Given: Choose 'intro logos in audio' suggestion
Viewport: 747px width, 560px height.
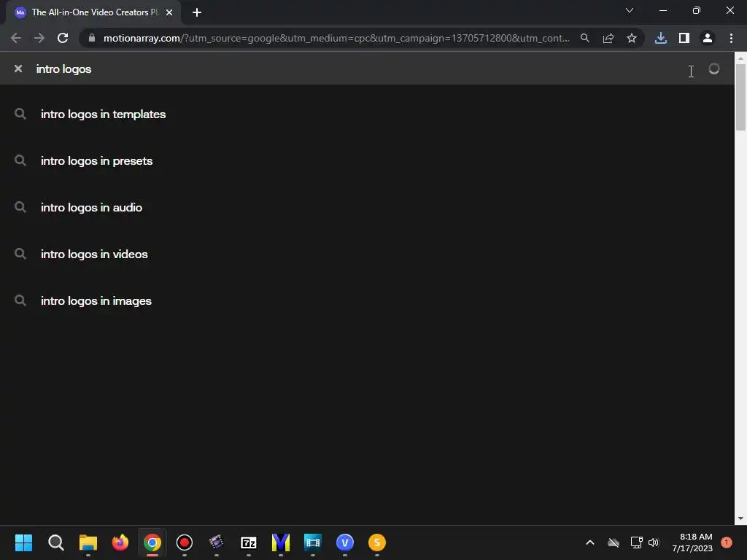Looking at the screenshot, I should coord(91,208).
